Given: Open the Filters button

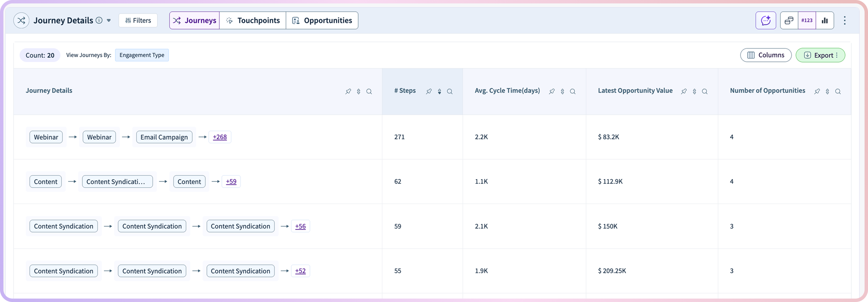Looking at the screenshot, I should tap(138, 21).
